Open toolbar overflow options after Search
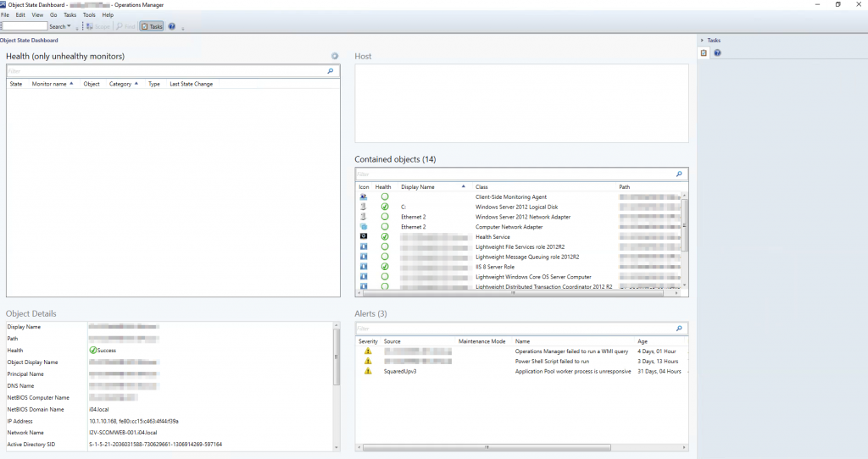The height and width of the screenshot is (459, 868). [77, 28]
